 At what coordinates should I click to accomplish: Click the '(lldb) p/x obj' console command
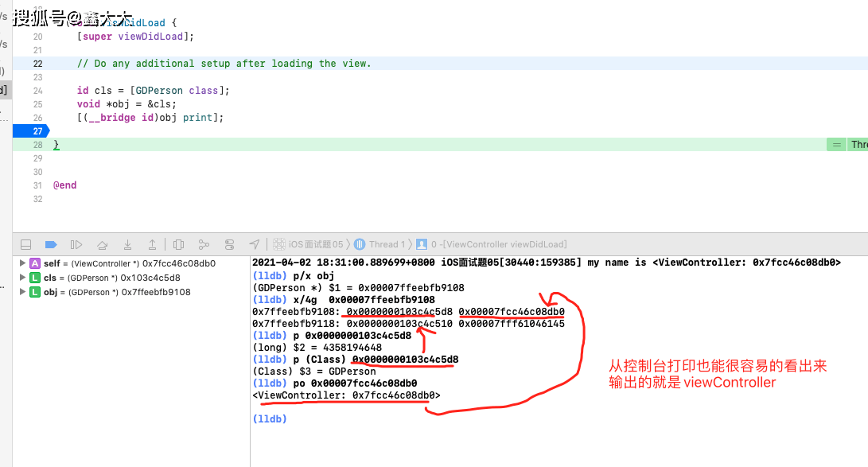(294, 275)
